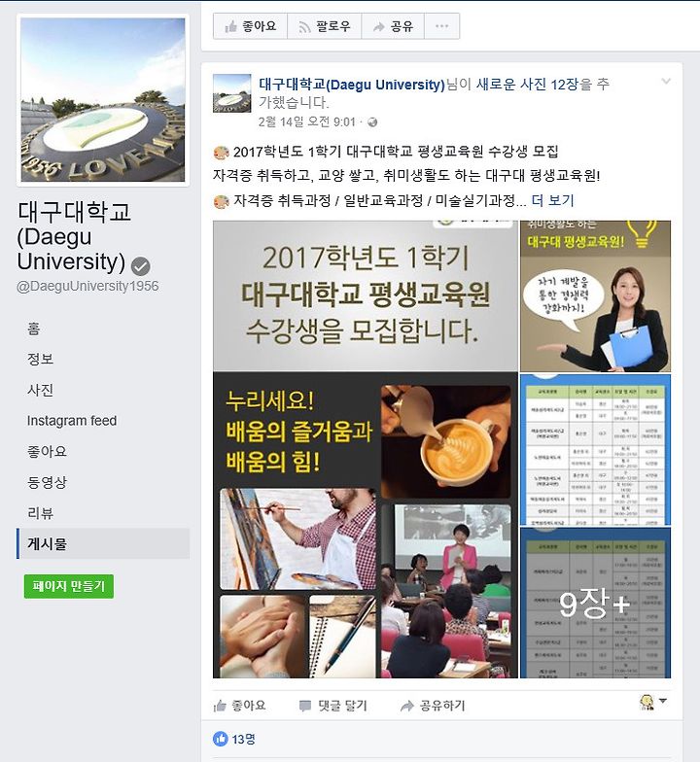The height and width of the screenshot is (762, 700).
Task: Click the globe public privacy icon
Action: tap(373, 122)
